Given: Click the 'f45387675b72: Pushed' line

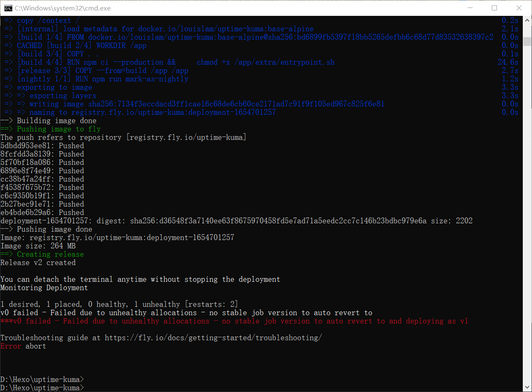Looking at the screenshot, I should click(x=42, y=187).
